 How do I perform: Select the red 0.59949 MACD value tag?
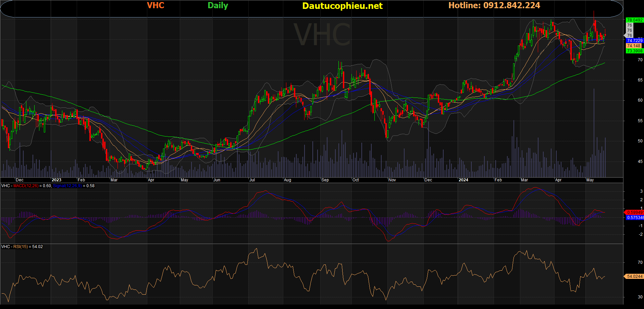(634, 213)
